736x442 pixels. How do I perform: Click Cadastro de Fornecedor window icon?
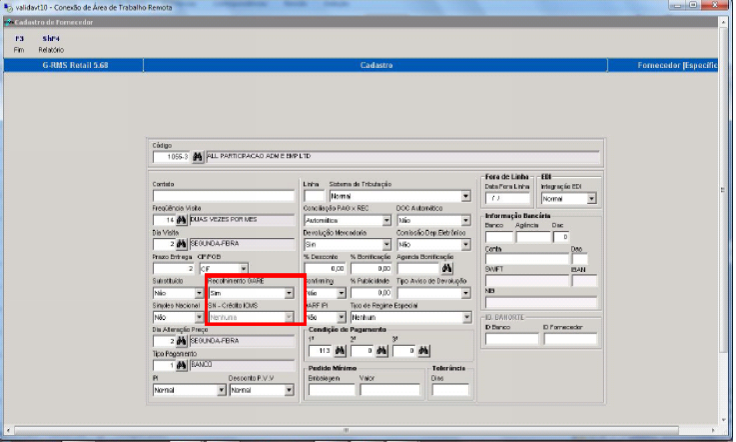tap(8, 22)
